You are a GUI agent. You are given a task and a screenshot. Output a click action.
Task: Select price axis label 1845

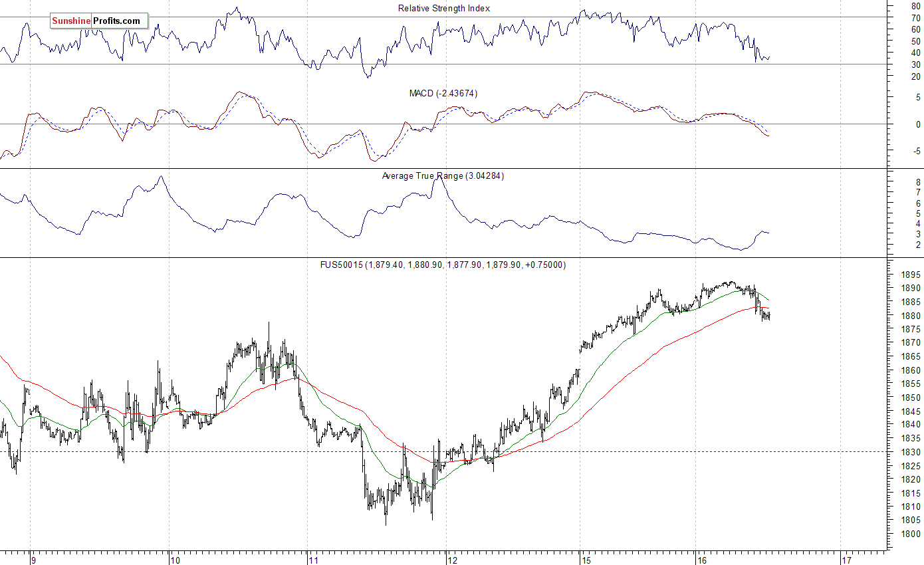point(912,411)
